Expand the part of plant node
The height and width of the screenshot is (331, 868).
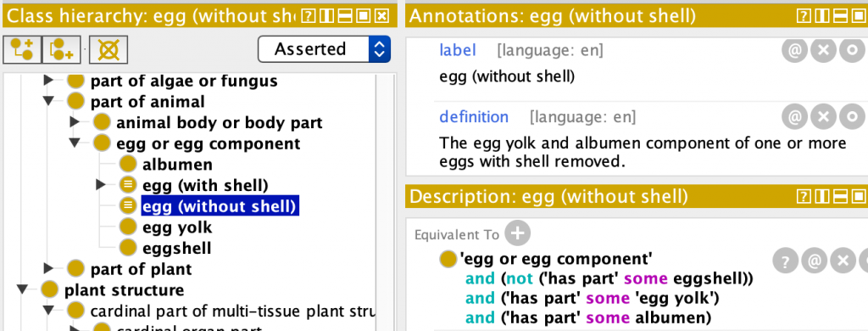point(49,269)
